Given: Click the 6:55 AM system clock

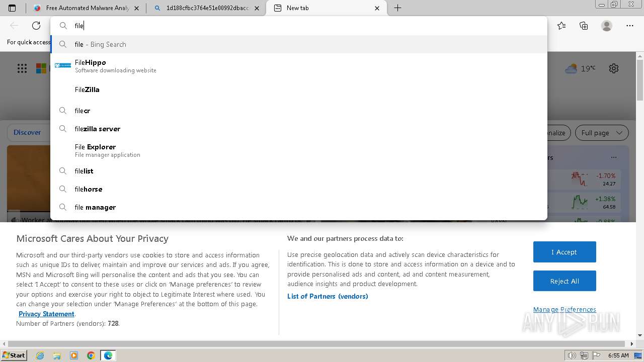Looking at the screenshot, I should 618,355.
